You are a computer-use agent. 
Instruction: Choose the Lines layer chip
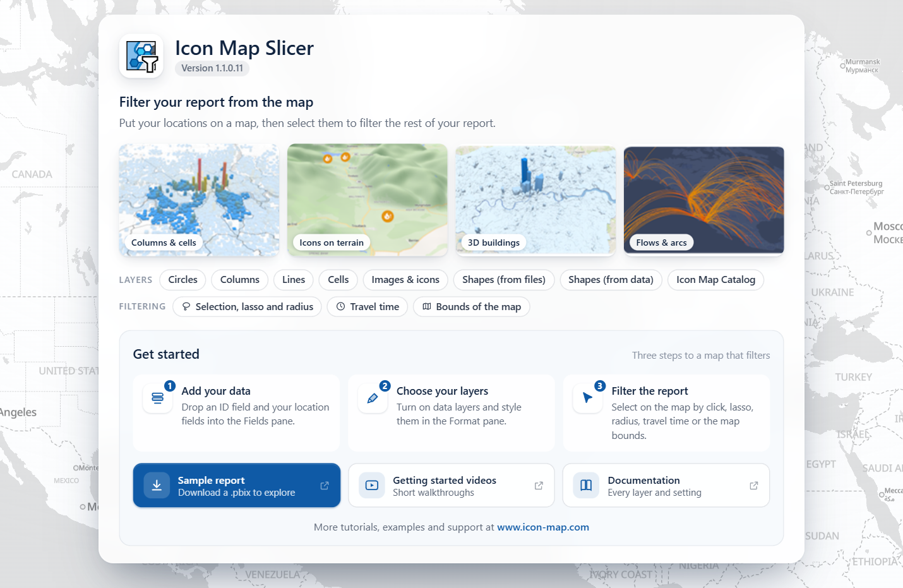coord(294,280)
